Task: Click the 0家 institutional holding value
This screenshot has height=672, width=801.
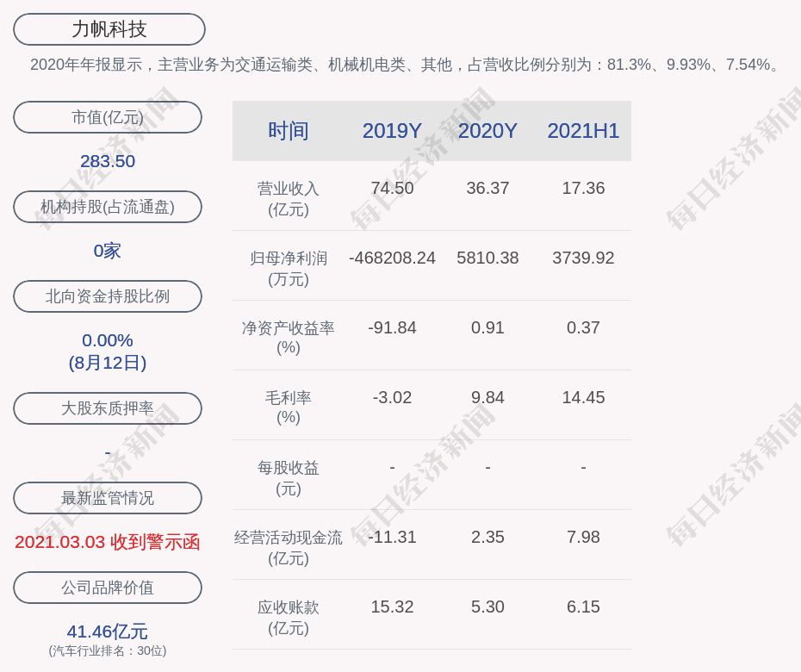Action: pyautogui.click(x=108, y=251)
